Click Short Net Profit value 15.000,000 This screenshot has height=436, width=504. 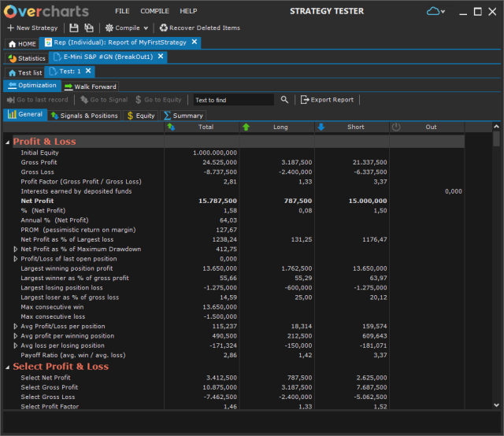click(x=368, y=201)
